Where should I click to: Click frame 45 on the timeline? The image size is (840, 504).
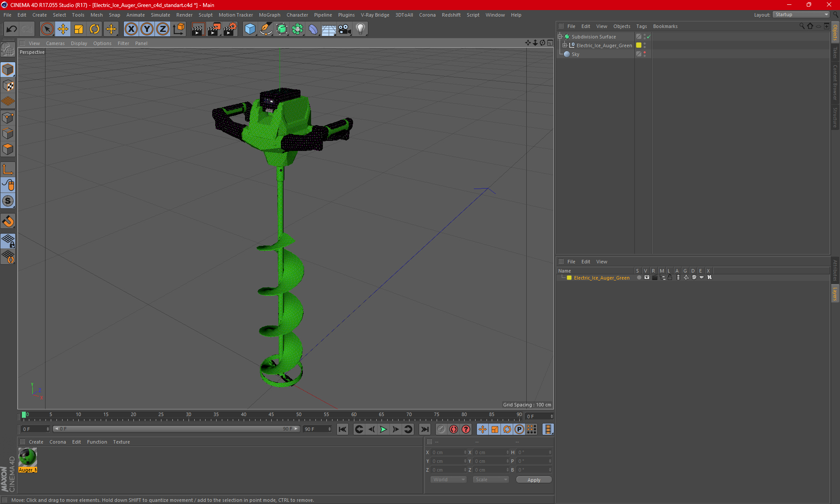271,416
